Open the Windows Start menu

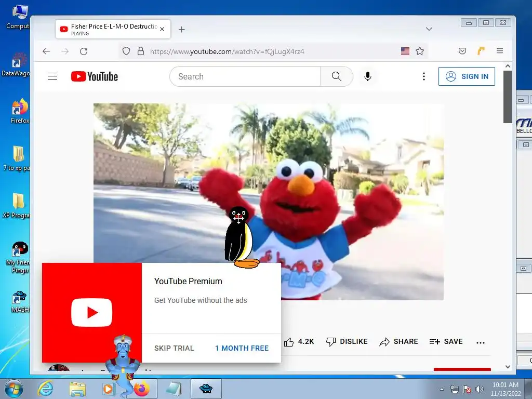click(14, 389)
